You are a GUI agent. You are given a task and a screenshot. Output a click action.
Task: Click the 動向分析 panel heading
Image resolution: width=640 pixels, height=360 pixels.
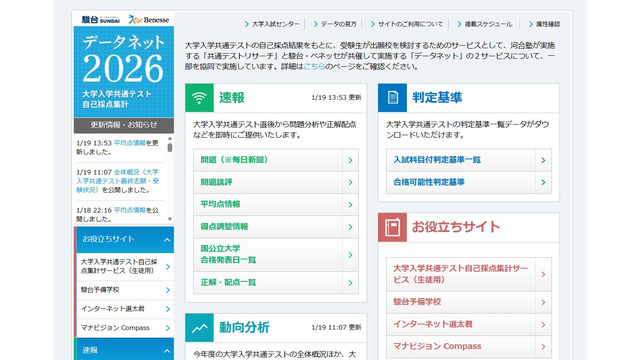(244, 328)
